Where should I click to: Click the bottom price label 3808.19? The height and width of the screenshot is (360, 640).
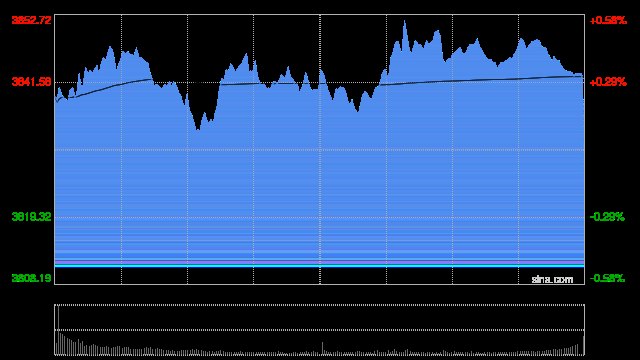[31, 278]
